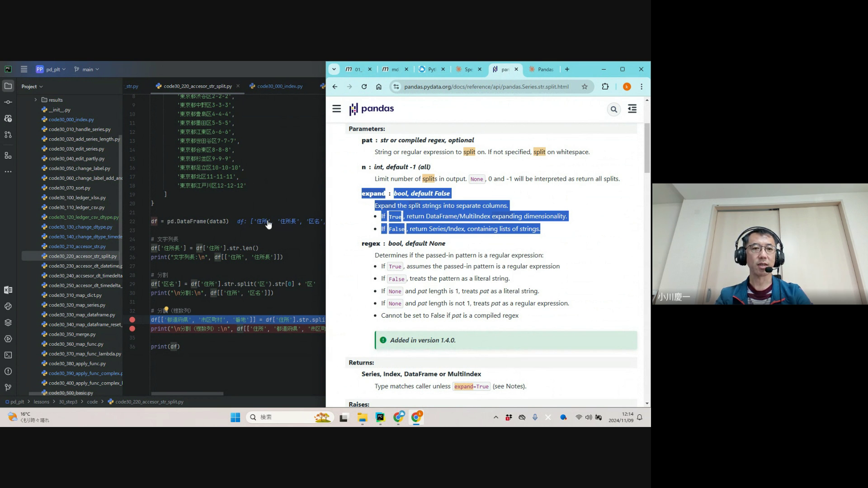
Task: Open code30_310_map_dict.py in project tree
Action: click(x=75, y=295)
